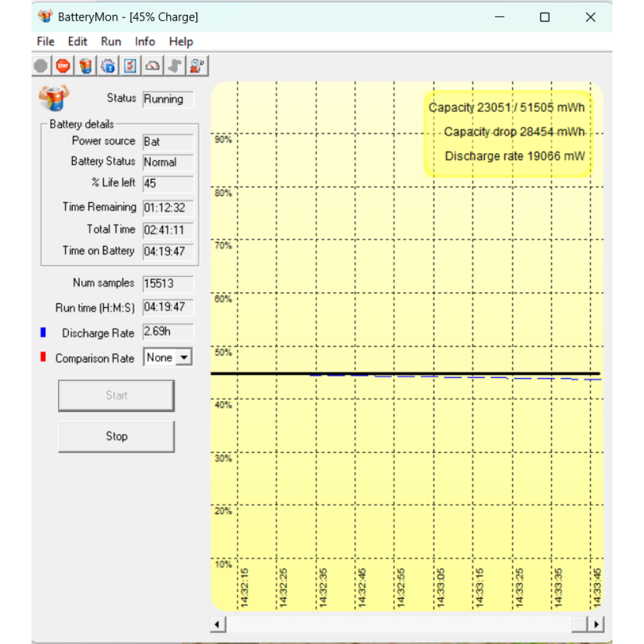Screen dimensions: 644x644
Task: Open the Help menu
Action: point(181,41)
